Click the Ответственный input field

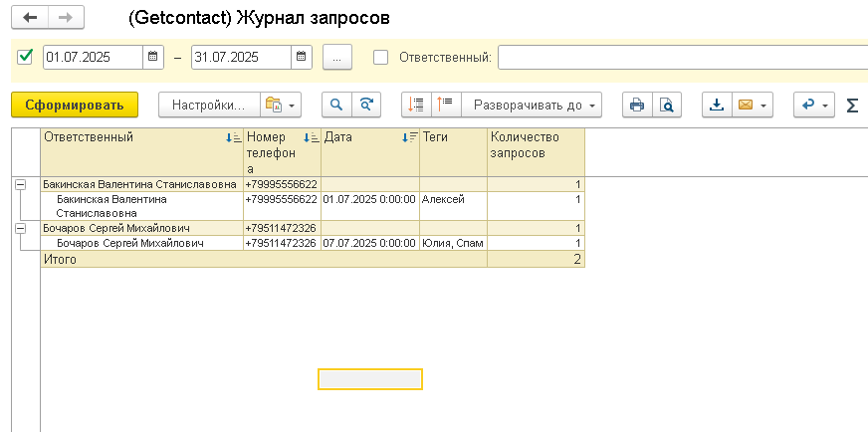(683, 57)
